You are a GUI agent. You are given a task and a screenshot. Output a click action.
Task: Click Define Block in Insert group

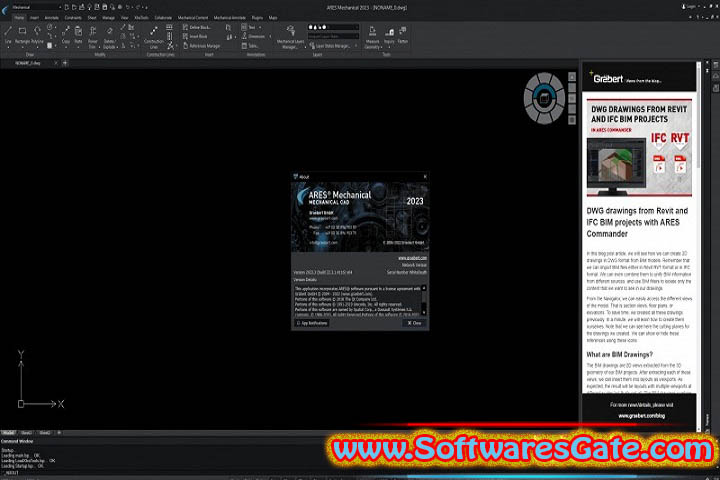coord(197,28)
